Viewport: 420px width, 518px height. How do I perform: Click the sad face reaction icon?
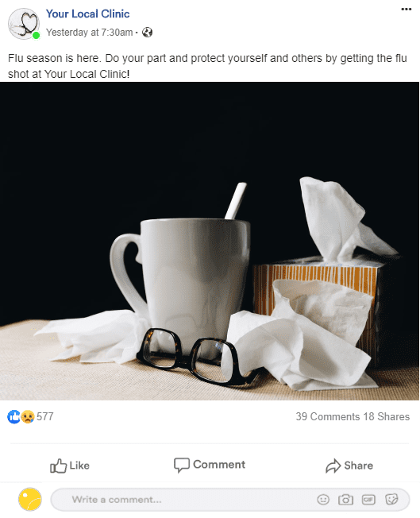(28, 416)
